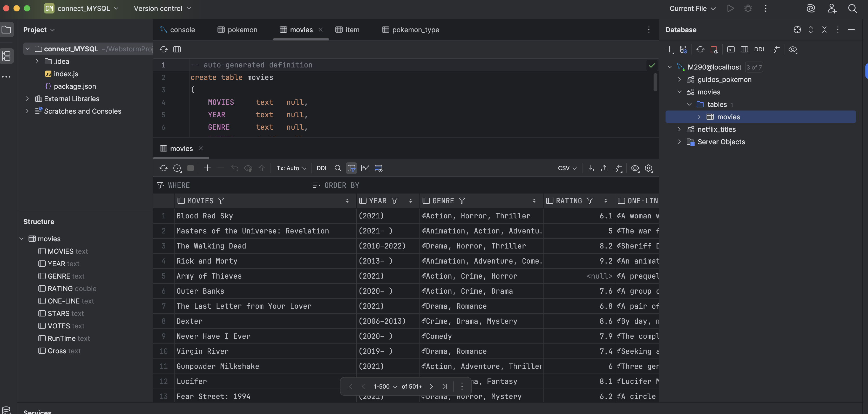The height and width of the screenshot is (414, 868).
Task: Toggle sort order on the GENRE column
Action: coord(534,201)
